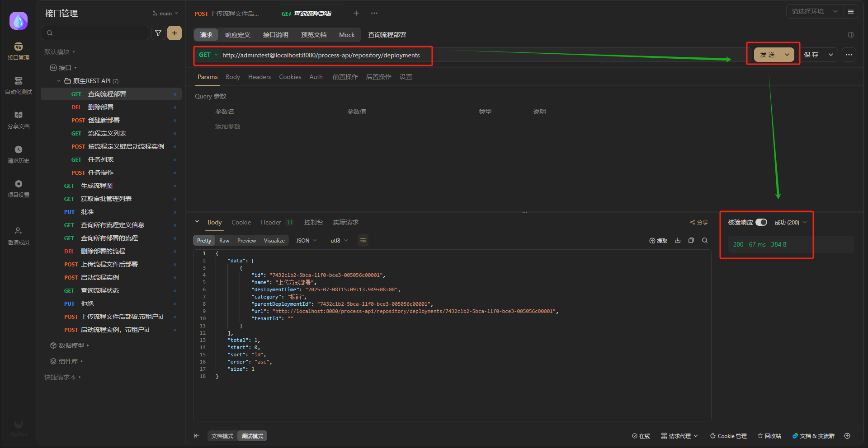Switch to the Headers request tab
This screenshot has width=868, height=448.
tap(259, 77)
